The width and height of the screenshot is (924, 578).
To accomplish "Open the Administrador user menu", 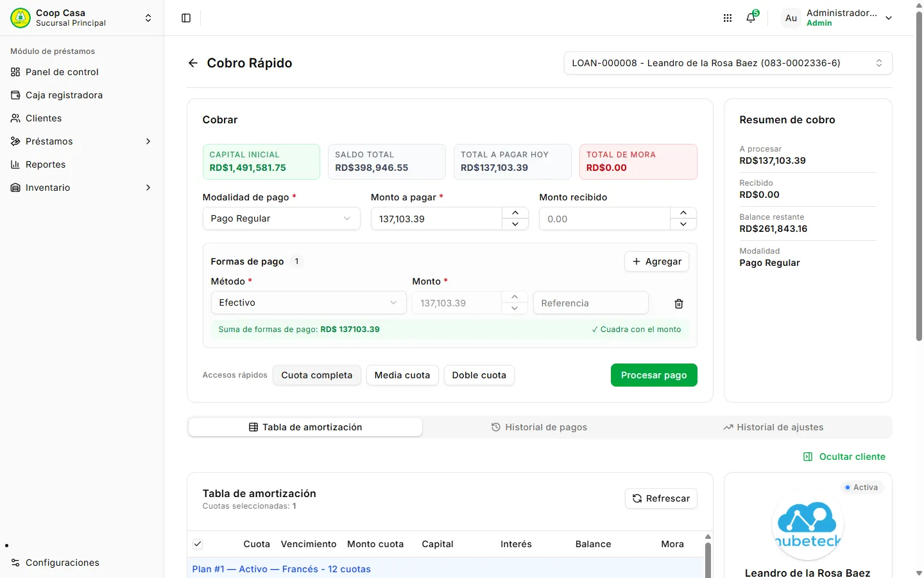I will click(x=837, y=18).
